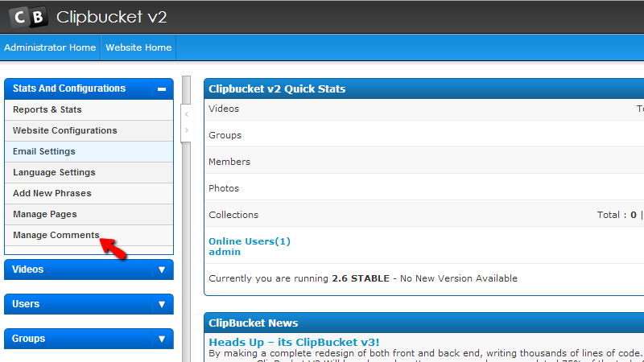Click Collections row in Quick Stats
644x362 pixels.
tap(424, 215)
